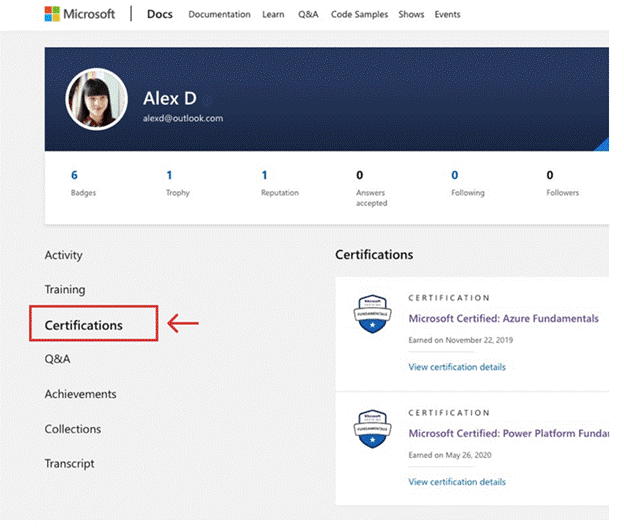624x532 pixels.
Task: View certification details for Power Platform certification
Action: [x=457, y=482]
